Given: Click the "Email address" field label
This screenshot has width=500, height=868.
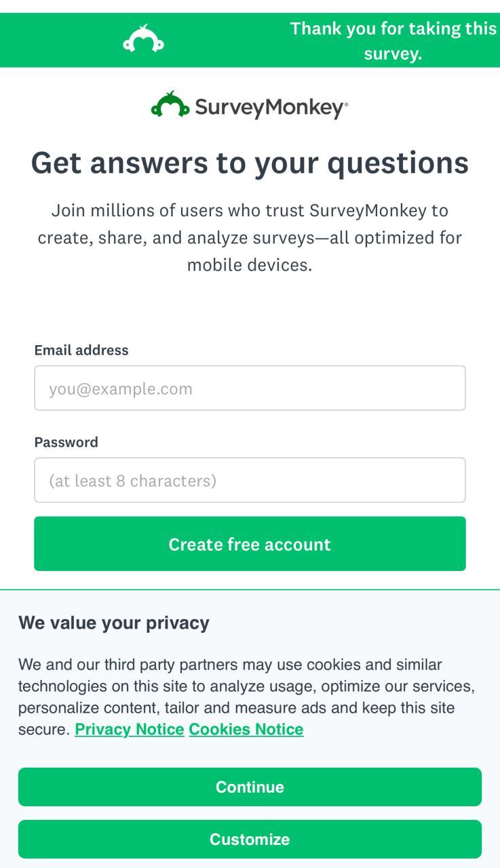Looking at the screenshot, I should point(81,350).
